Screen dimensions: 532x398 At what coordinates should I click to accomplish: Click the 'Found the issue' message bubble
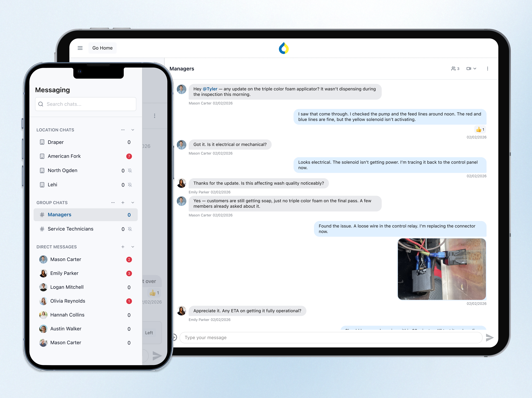tap(400, 229)
